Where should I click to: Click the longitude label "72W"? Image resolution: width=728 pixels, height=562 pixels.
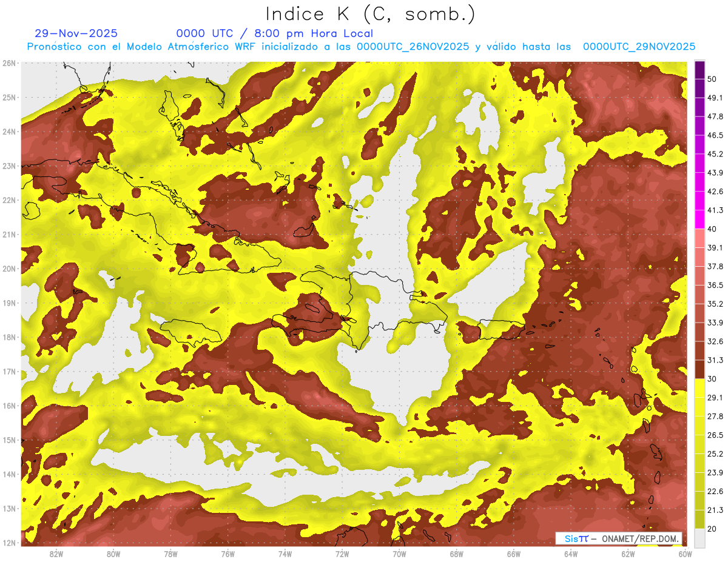tap(342, 554)
